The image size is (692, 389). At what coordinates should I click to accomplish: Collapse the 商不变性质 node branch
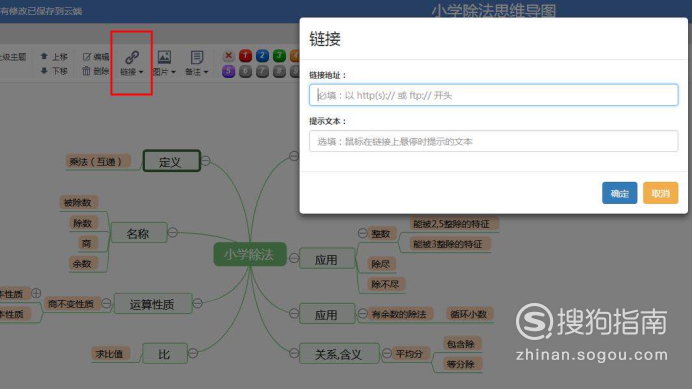click(x=106, y=303)
